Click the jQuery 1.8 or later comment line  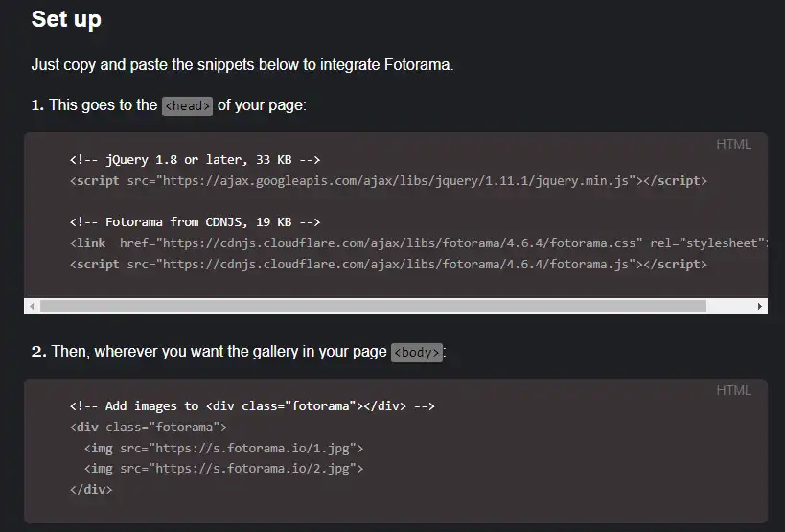pyautogui.click(x=195, y=160)
